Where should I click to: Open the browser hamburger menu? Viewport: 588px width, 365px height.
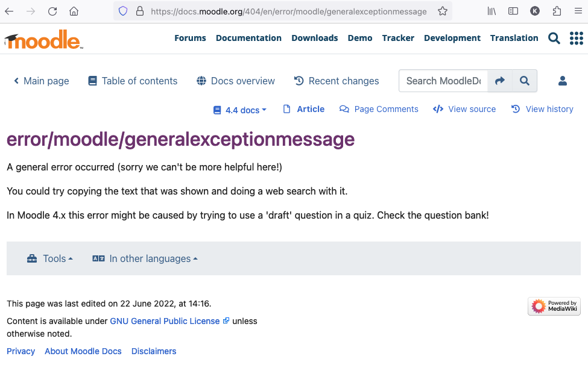click(578, 11)
